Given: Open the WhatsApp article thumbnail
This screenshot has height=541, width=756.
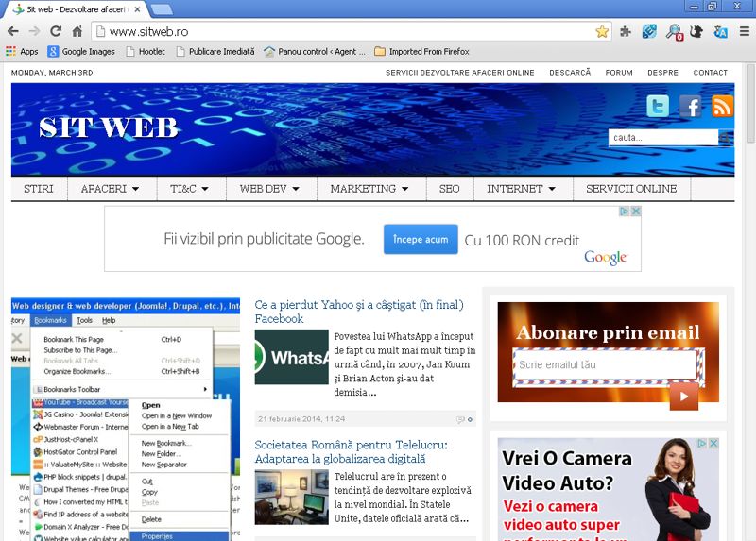Looking at the screenshot, I should point(292,357).
